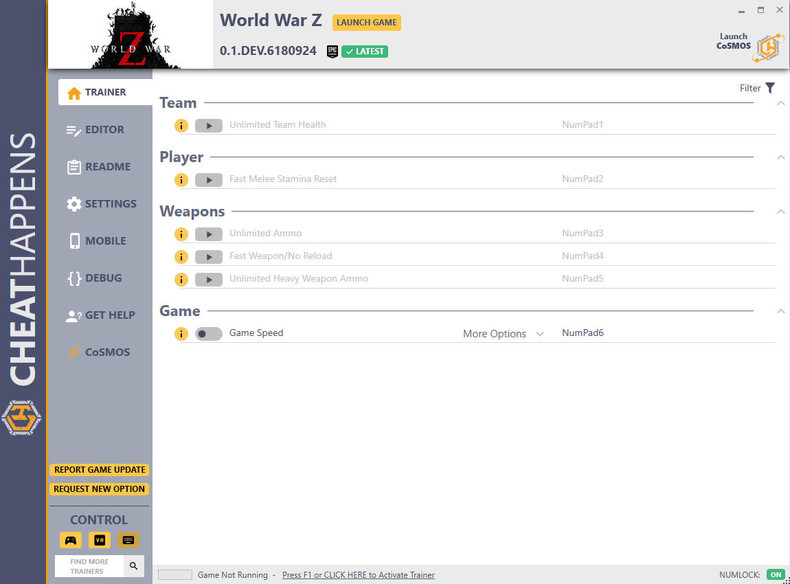Click REPORT GAME UPDATE button
The height and width of the screenshot is (584, 790).
pyautogui.click(x=99, y=470)
